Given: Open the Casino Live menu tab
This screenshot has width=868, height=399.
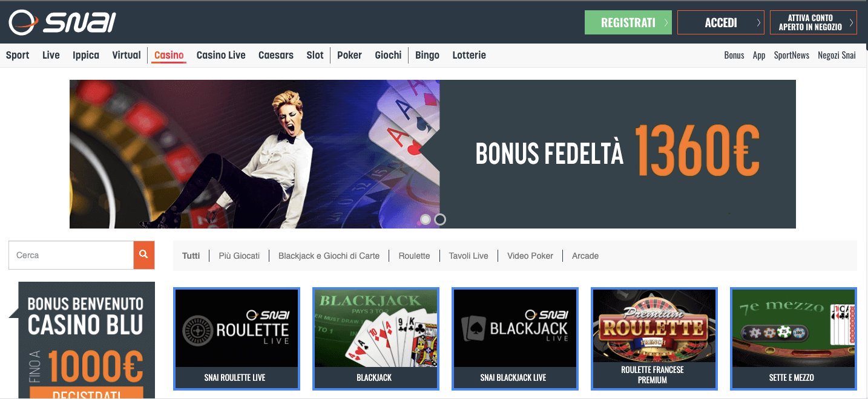Looking at the screenshot, I should point(221,55).
